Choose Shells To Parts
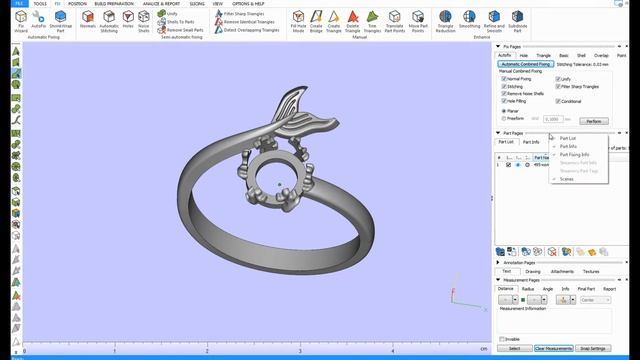Viewport: 640px width, 360px height. [176, 22]
